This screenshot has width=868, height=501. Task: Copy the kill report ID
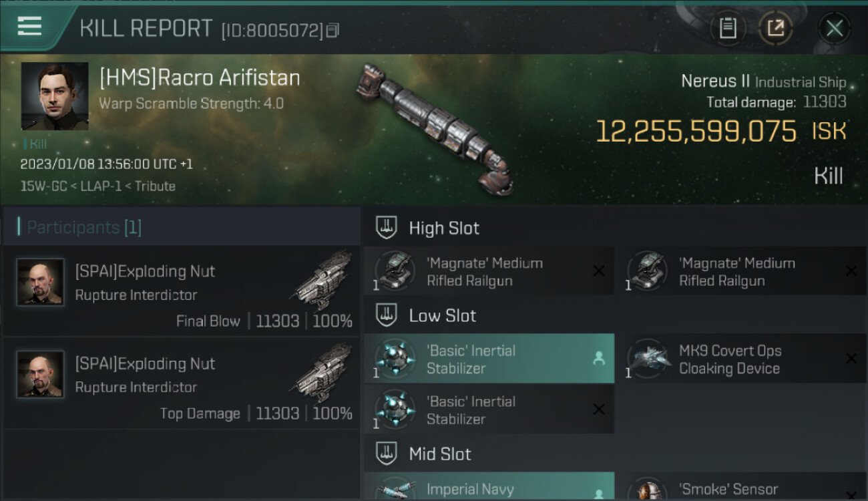(x=333, y=30)
